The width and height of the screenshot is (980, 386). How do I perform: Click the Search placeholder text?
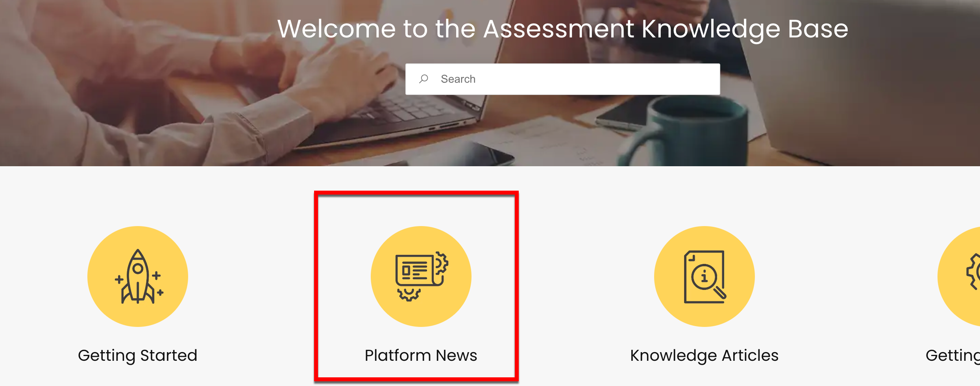pos(458,79)
